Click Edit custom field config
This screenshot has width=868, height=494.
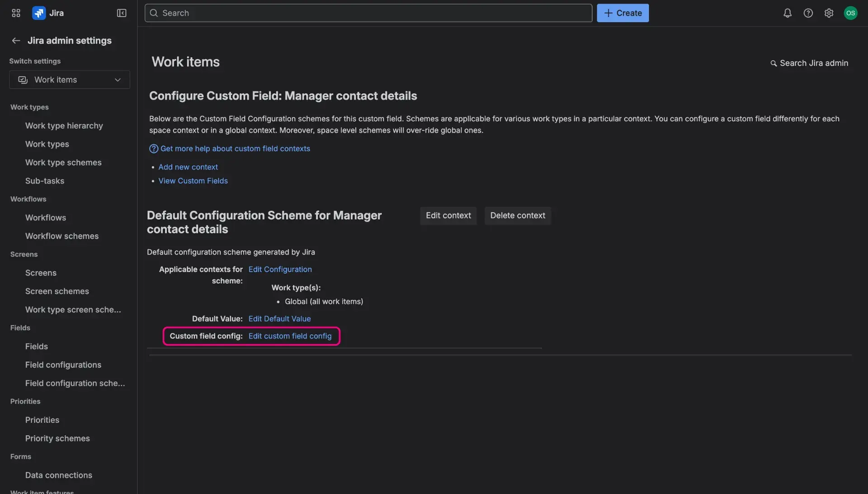[x=290, y=336]
